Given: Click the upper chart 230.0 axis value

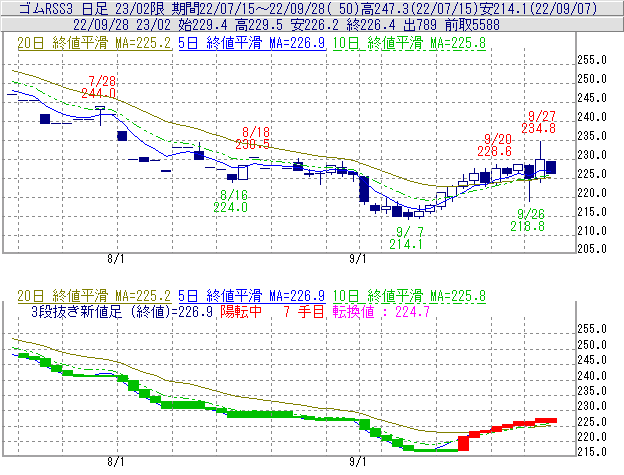Looking at the screenshot, I should [592, 155].
